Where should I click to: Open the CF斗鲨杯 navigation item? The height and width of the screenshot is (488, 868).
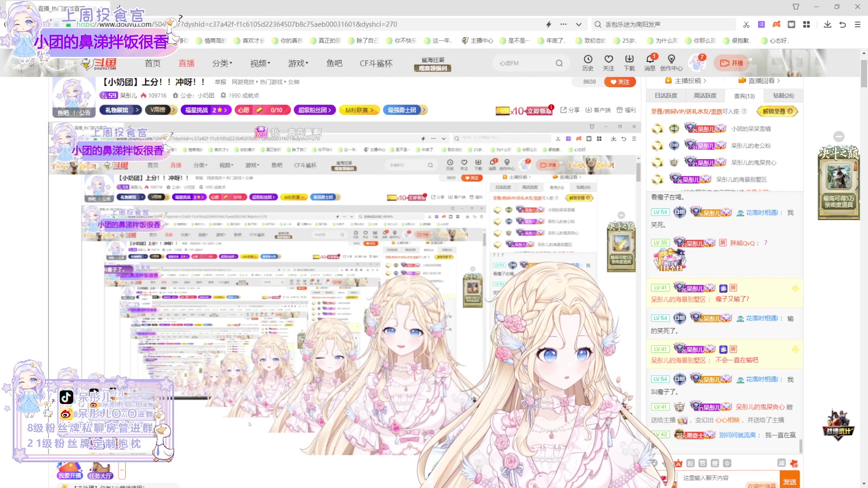pos(376,63)
